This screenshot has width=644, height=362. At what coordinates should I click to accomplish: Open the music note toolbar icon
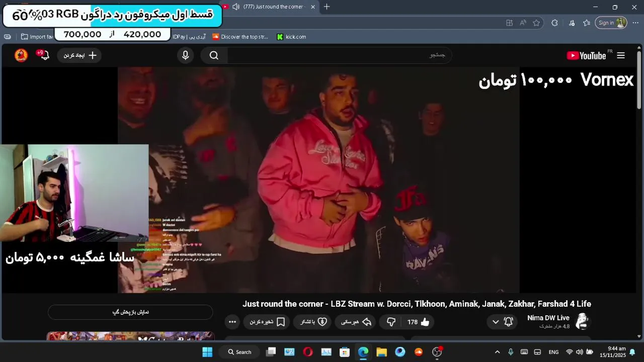pyautogui.click(x=572, y=23)
